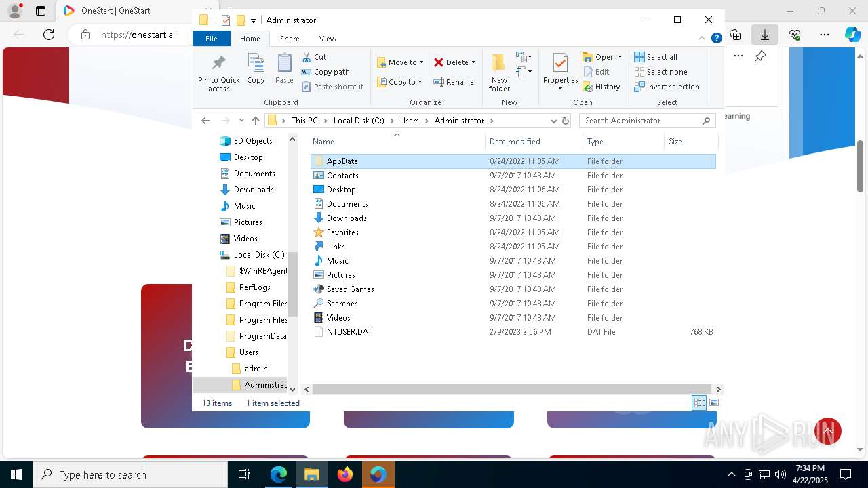
Task: Open Copy to dropdown
Action: point(400,82)
